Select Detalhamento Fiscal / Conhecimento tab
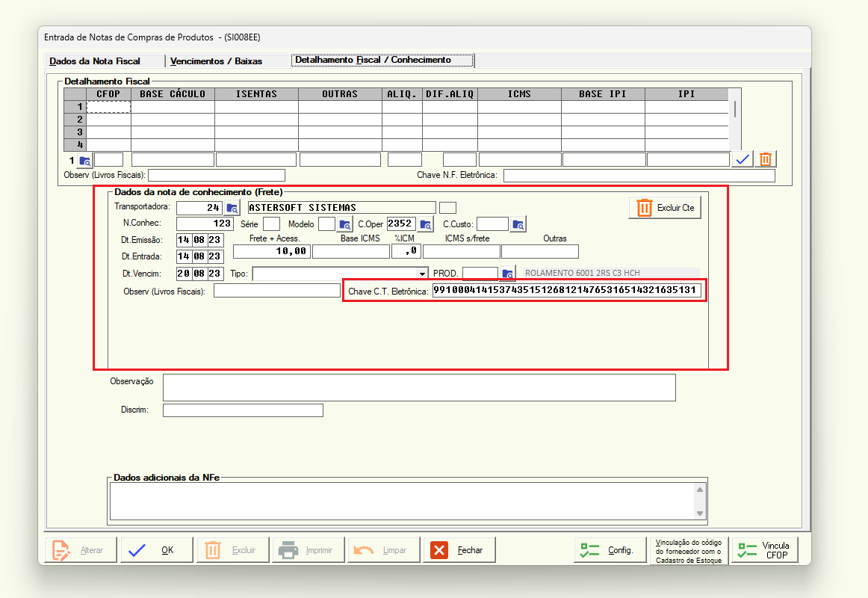Viewport: 868px width, 598px height. coord(382,60)
